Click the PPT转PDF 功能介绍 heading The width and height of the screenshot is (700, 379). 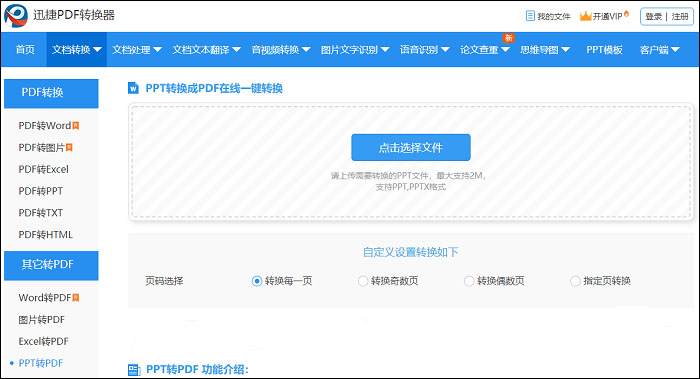(x=197, y=370)
